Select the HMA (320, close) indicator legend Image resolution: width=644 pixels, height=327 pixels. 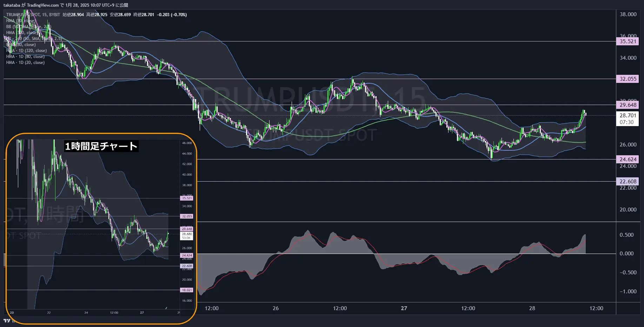tap(21, 33)
